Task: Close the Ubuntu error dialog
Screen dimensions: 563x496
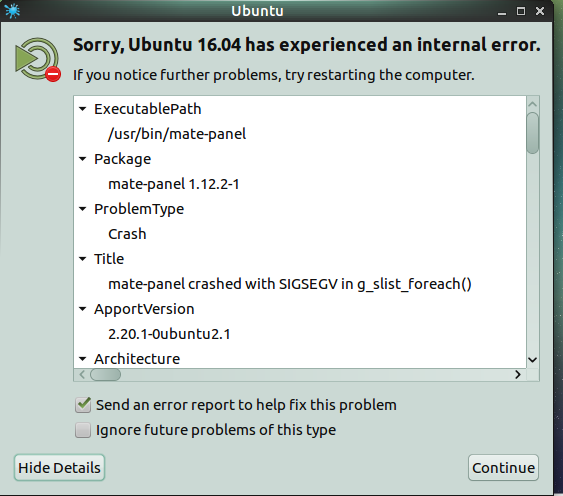Action: click(540, 11)
